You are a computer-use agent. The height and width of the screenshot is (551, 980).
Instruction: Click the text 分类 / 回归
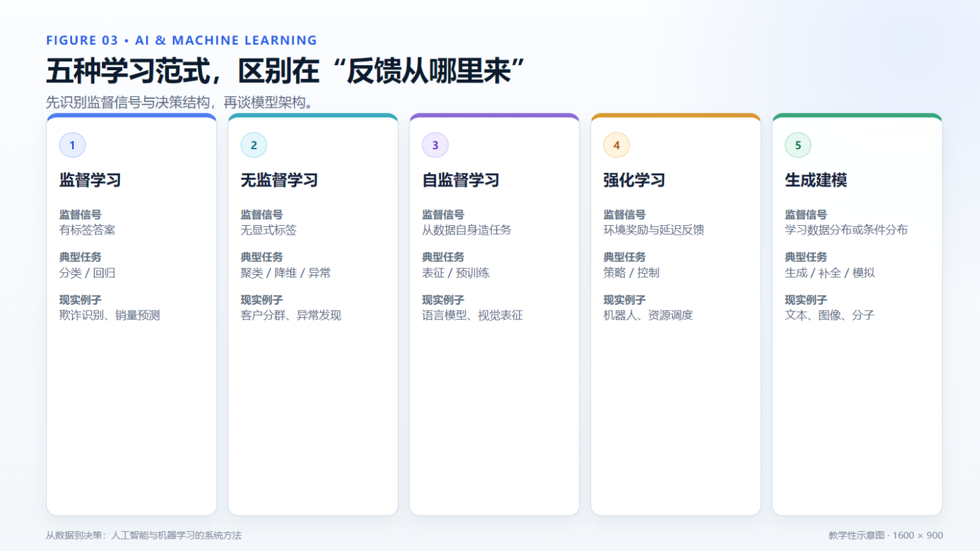87,273
